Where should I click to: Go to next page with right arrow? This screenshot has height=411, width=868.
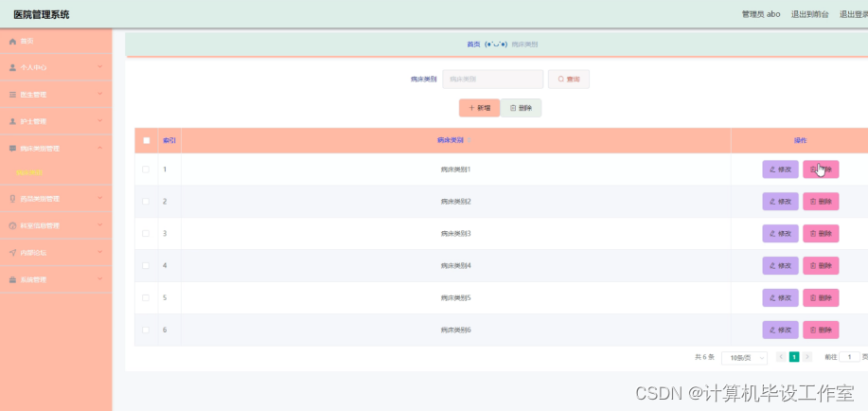[x=807, y=357]
